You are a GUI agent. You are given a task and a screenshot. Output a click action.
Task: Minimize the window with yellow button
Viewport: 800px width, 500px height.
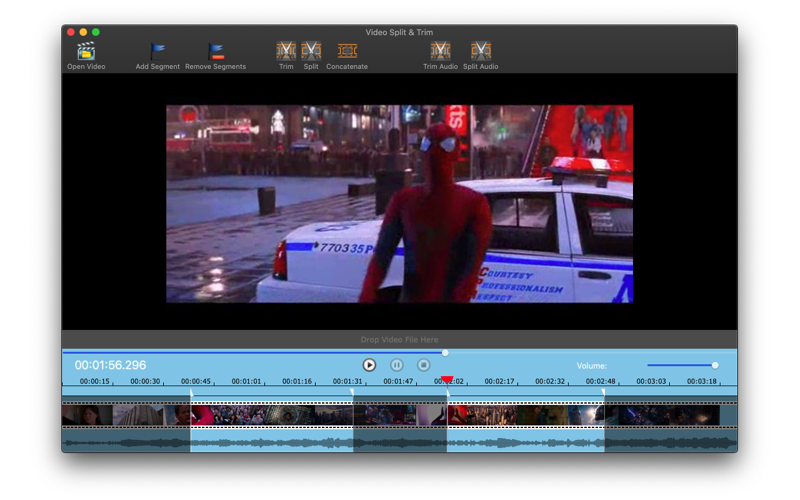(x=83, y=32)
